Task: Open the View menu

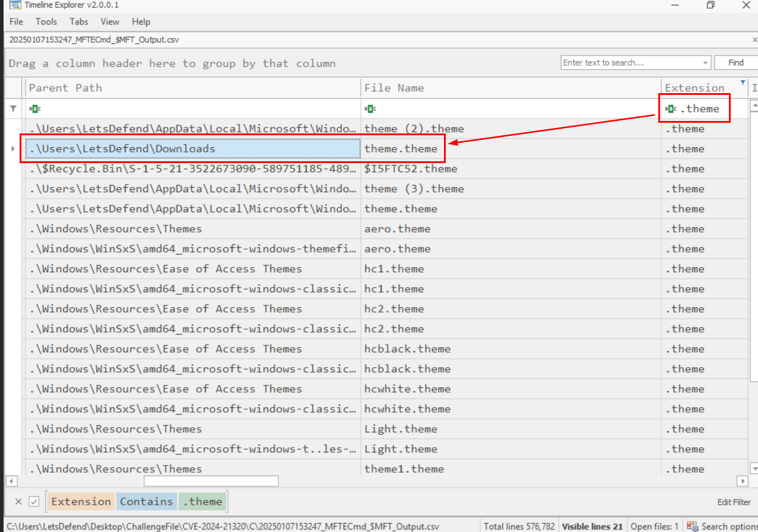Action: (110, 22)
